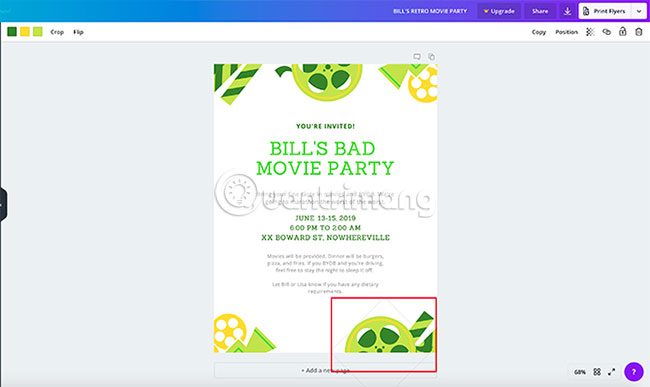Select the yellow color swatch

[x=25, y=31]
